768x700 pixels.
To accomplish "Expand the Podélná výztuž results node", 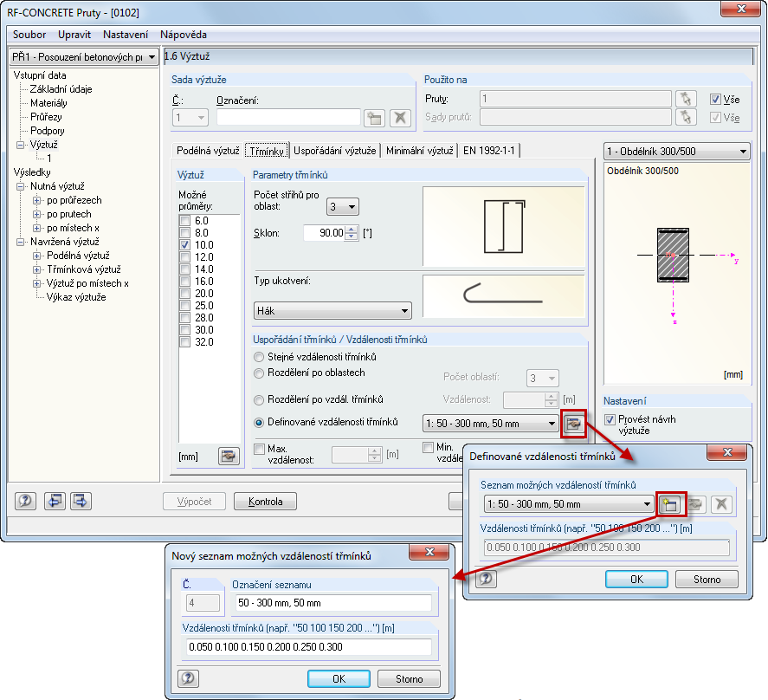I will (x=36, y=256).
